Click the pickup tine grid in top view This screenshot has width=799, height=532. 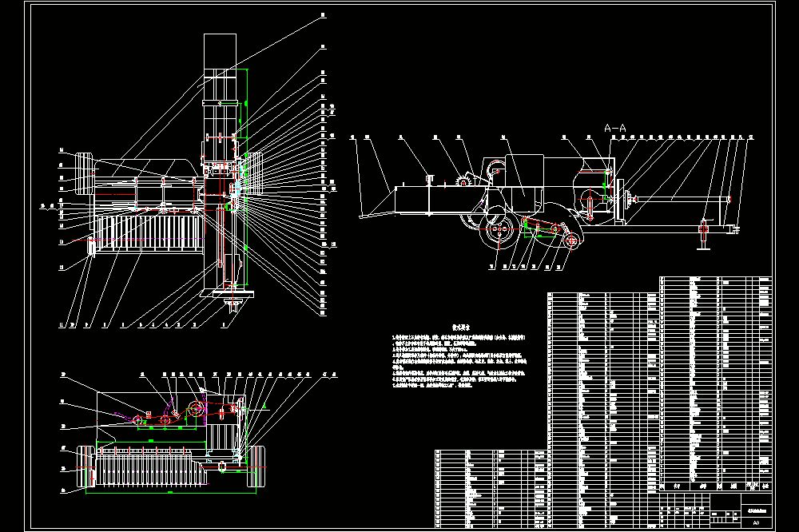(149, 233)
